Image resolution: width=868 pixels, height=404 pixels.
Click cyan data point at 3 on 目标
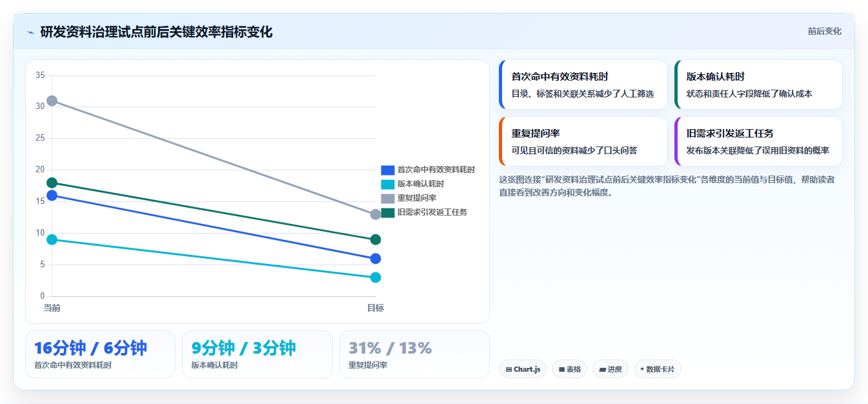(x=376, y=278)
